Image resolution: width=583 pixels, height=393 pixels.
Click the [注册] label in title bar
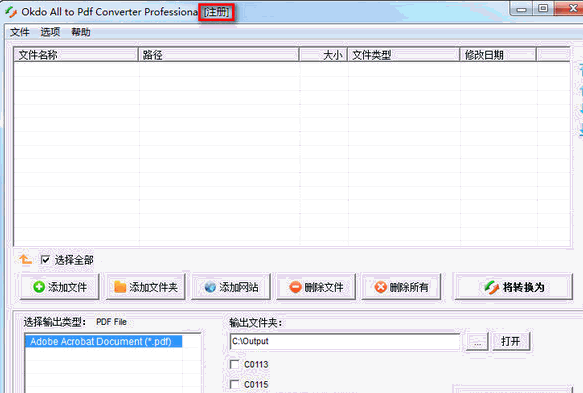(216, 12)
